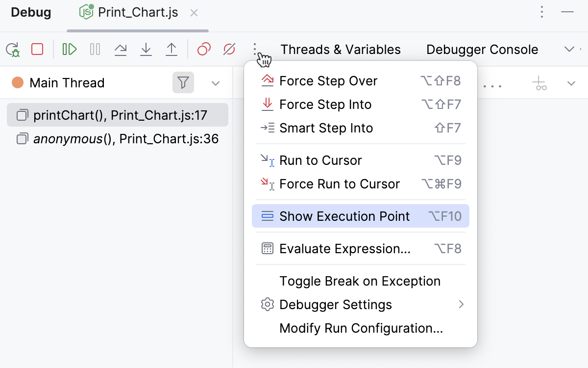
Task: Pause the running program
Action: (95, 49)
